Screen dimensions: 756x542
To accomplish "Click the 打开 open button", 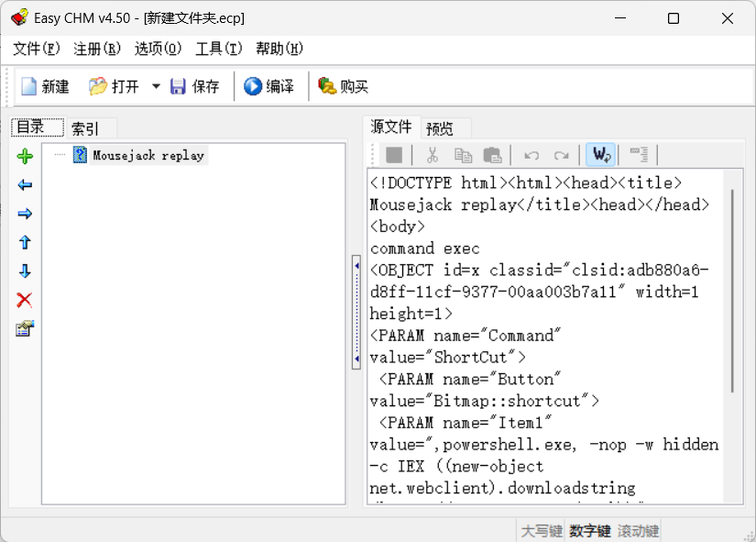I will 115,87.
